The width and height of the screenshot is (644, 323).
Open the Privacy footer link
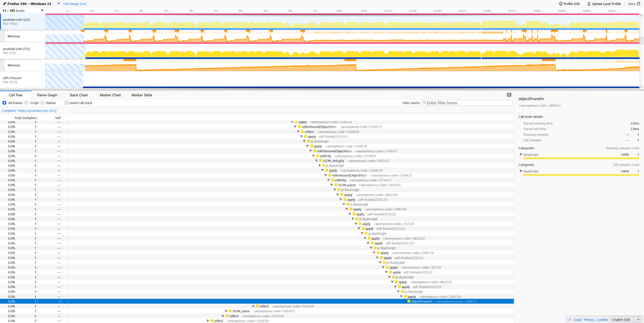pos(589,319)
